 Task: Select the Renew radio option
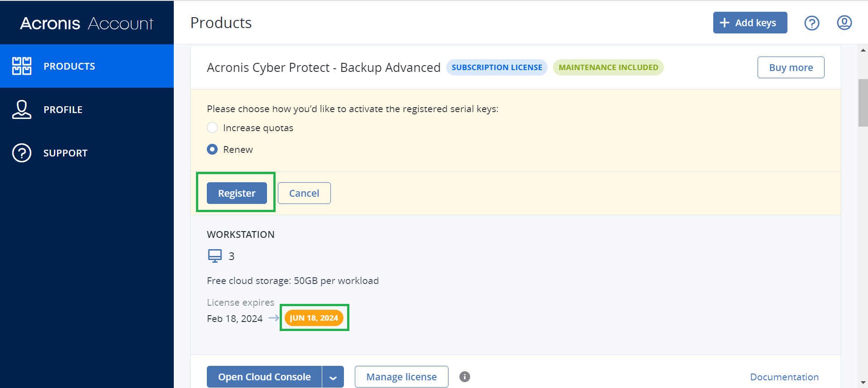pyautogui.click(x=212, y=150)
